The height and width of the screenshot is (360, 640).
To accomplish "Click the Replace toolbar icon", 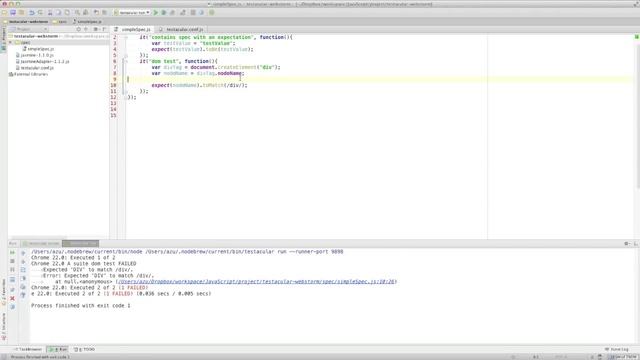I will tap(86, 13).
